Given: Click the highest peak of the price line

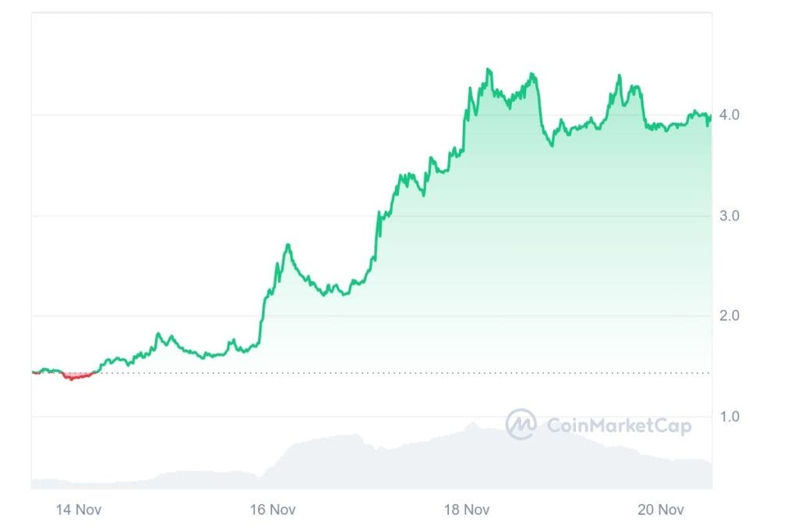Looking at the screenshot, I should pyautogui.click(x=489, y=70).
